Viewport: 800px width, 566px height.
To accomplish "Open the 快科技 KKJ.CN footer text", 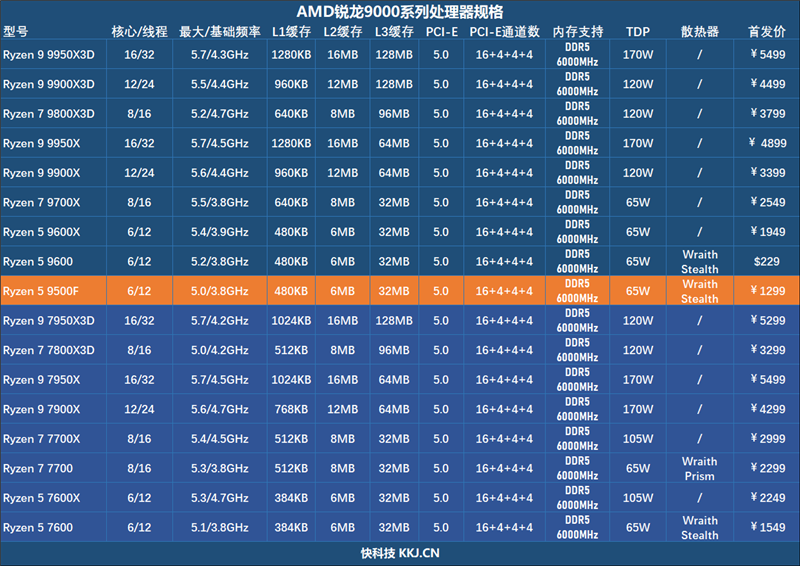I will [400, 553].
